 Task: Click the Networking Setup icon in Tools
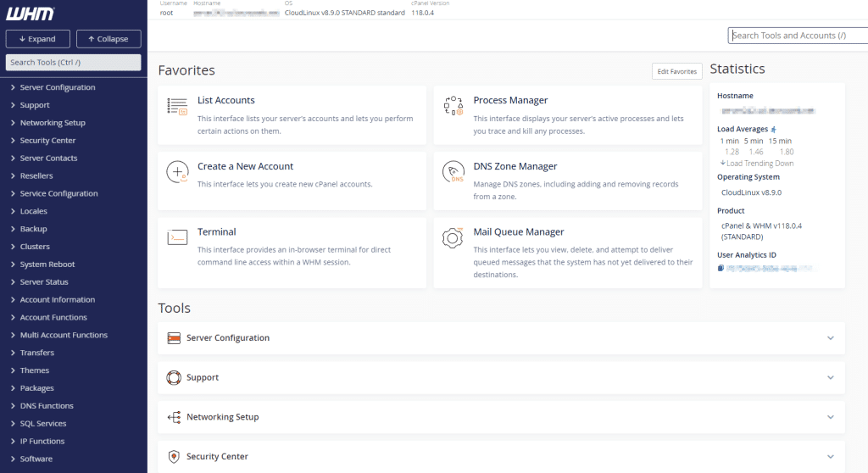(x=174, y=417)
